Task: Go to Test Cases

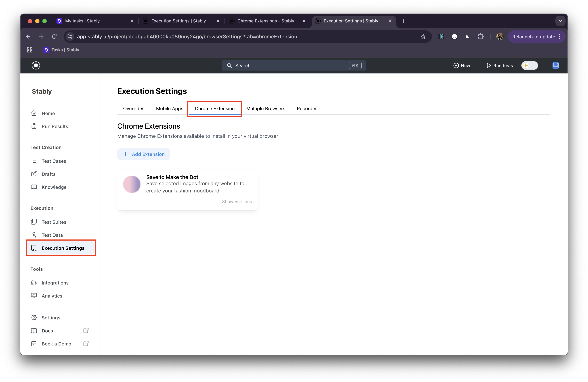Action: [54, 161]
